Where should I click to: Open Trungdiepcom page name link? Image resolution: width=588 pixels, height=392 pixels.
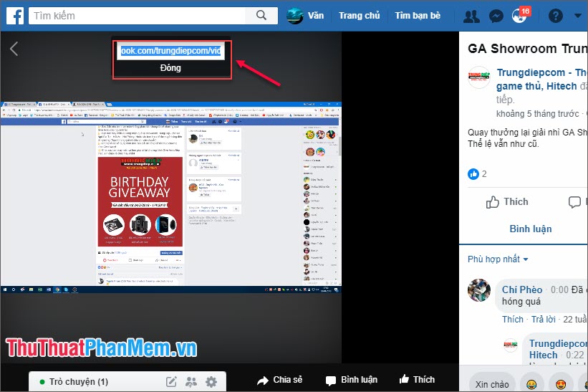coord(541,79)
